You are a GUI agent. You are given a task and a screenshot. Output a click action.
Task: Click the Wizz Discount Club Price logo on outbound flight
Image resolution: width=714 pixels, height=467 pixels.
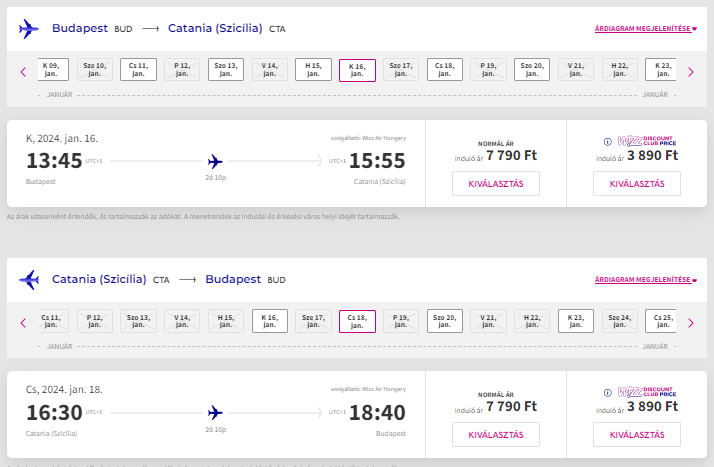pos(647,141)
